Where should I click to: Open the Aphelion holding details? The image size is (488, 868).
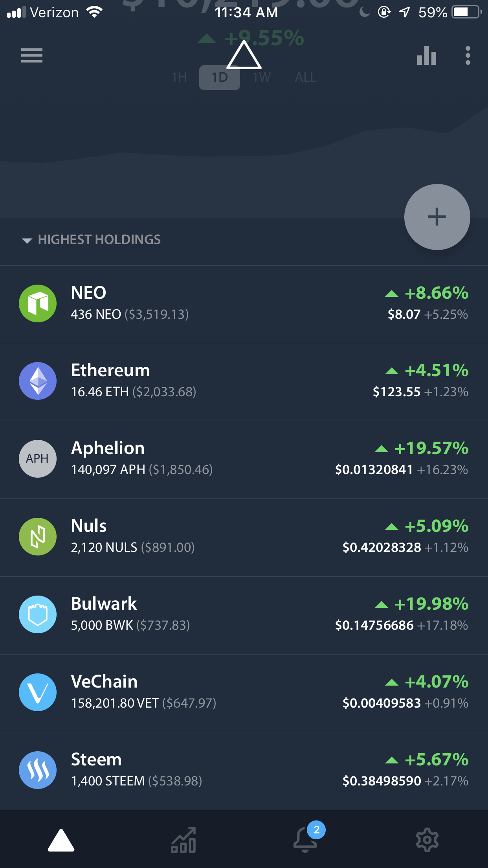[244, 460]
